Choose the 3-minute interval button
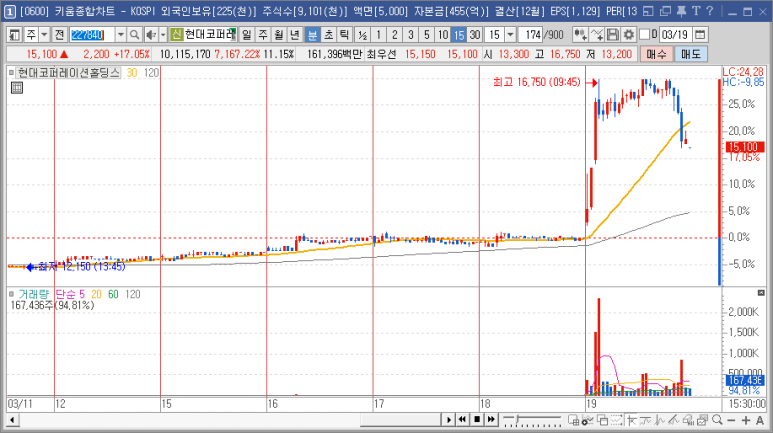Image resolution: width=773 pixels, height=433 pixels. [411, 35]
